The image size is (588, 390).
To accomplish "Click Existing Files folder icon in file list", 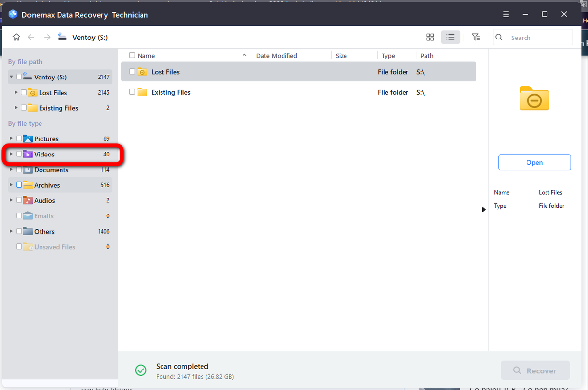I will [142, 92].
